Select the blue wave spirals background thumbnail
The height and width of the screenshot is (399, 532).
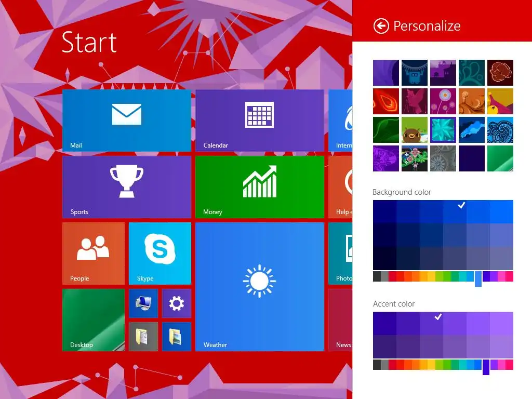(x=500, y=130)
